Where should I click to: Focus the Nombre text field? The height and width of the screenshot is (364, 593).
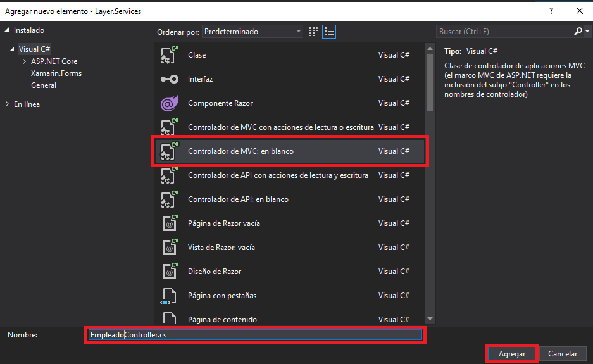point(255,335)
